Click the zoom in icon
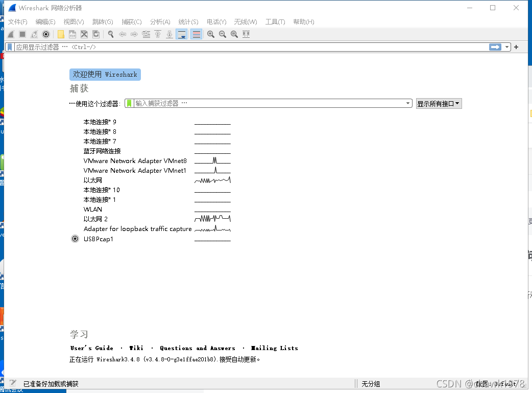The height and width of the screenshot is (393, 532). pos(211,34)
